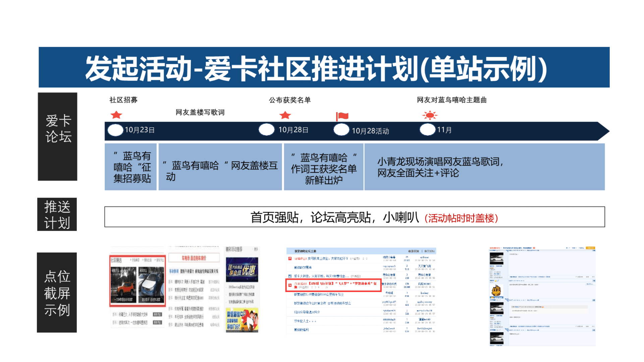Click the 10月23日 date text
The width and height of the screenshot is (644, 362).
point(140,130)
